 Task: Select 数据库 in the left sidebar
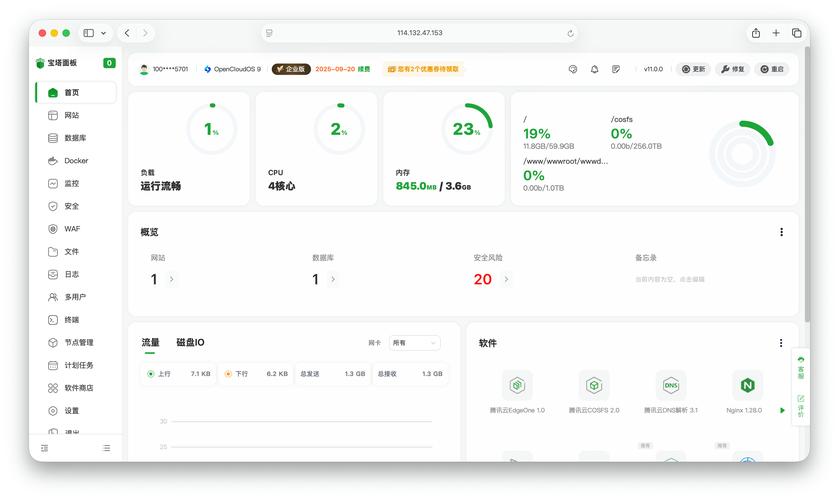tap(75, 138)
